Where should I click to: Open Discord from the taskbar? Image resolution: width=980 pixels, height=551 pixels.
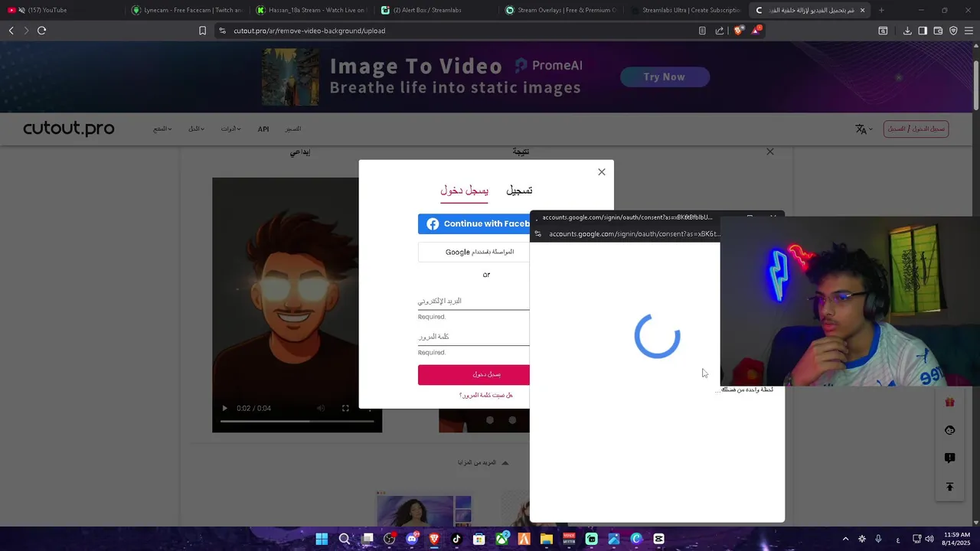412,539
